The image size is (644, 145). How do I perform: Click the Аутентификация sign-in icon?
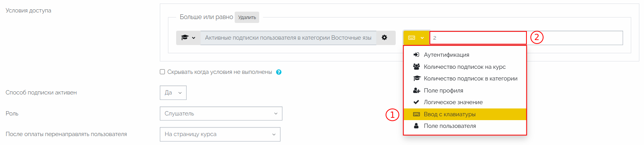[416, 55]
